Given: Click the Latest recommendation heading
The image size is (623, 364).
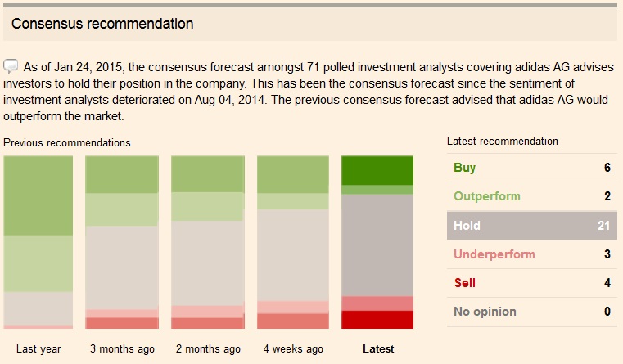Looking at the screenshot, I should coord(503,142).
